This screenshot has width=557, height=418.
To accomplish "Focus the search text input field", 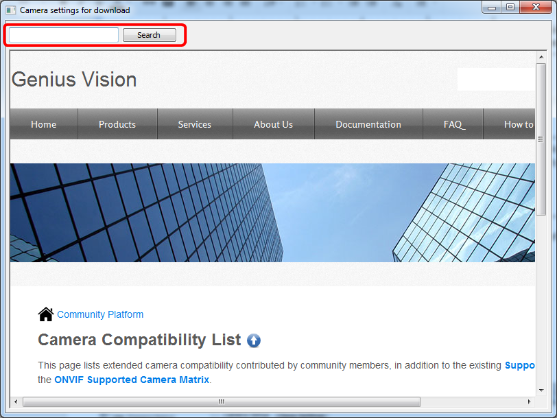I will pos(64,35).
